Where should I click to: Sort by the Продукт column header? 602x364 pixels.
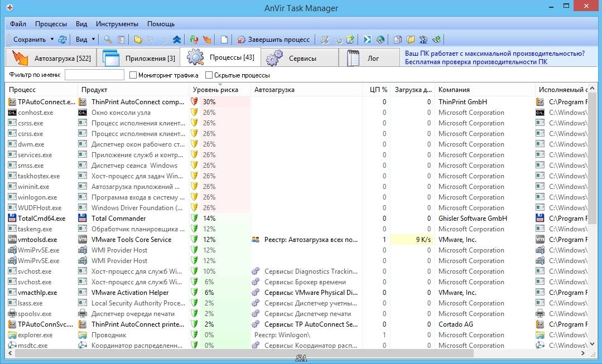click(x=133, y=89)
